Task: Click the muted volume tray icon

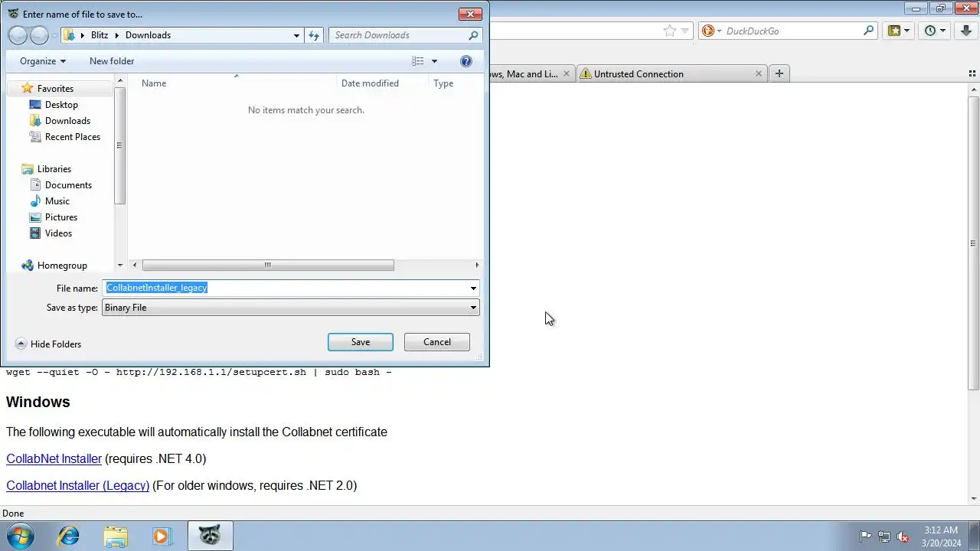Action: click(x=903, y=536)
